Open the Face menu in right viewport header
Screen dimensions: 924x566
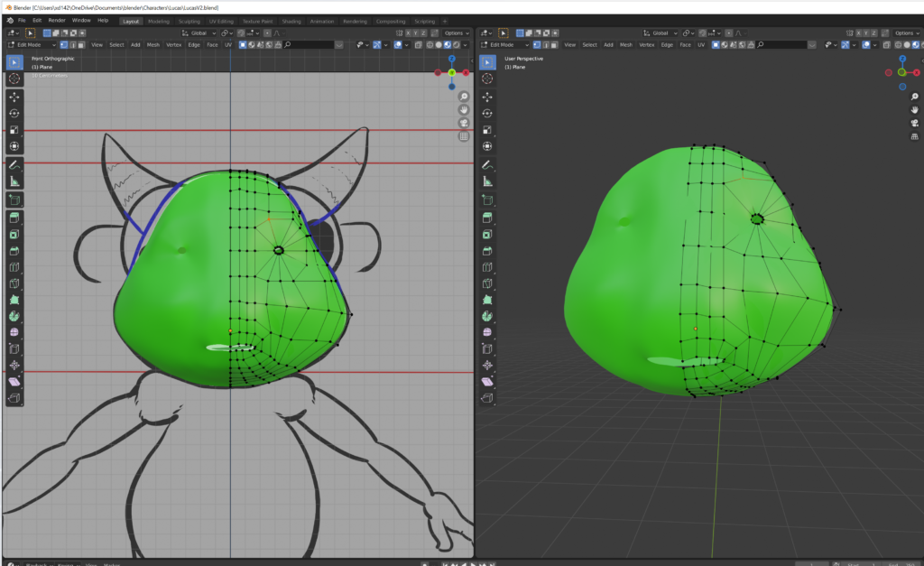[x=688, y=44]
